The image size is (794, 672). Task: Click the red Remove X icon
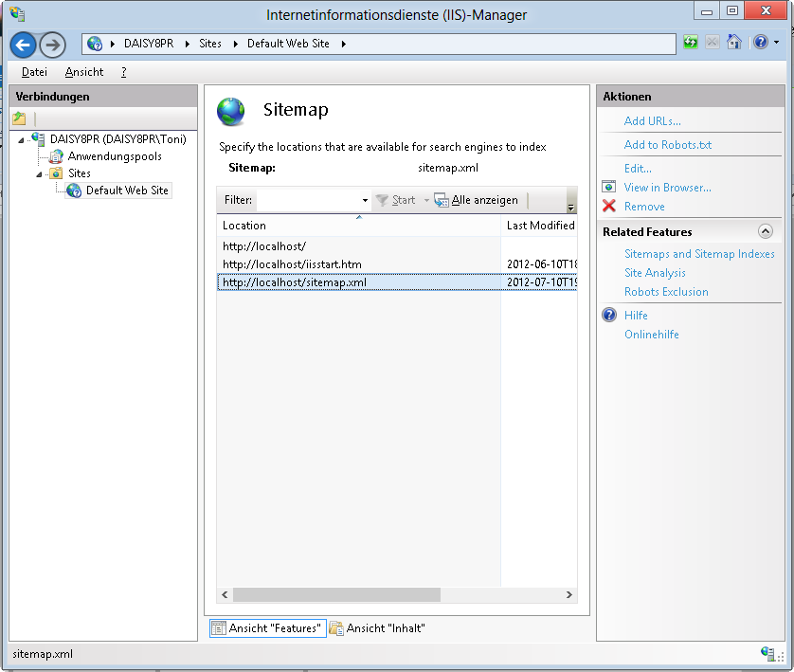point(609,207)
